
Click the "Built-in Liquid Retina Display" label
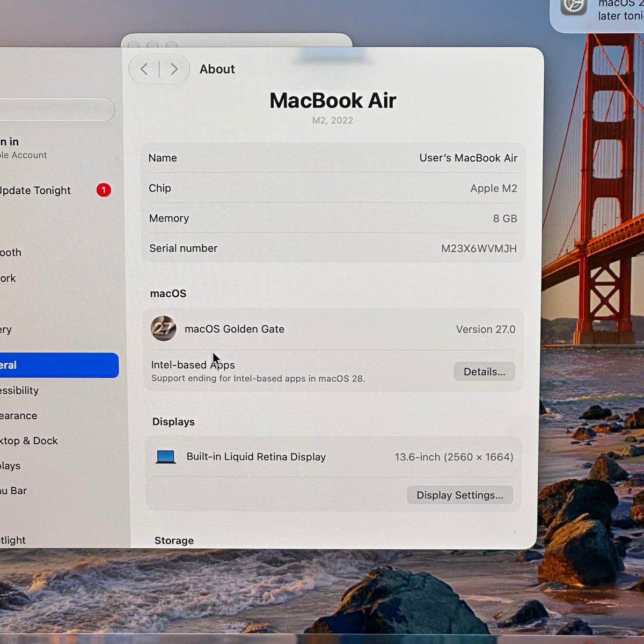point(256,457)
